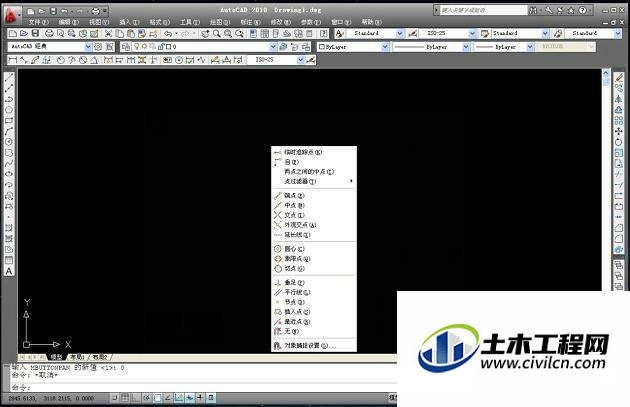
Task: Select the Multiline Text (A) tool
Action: coord(9,271)
